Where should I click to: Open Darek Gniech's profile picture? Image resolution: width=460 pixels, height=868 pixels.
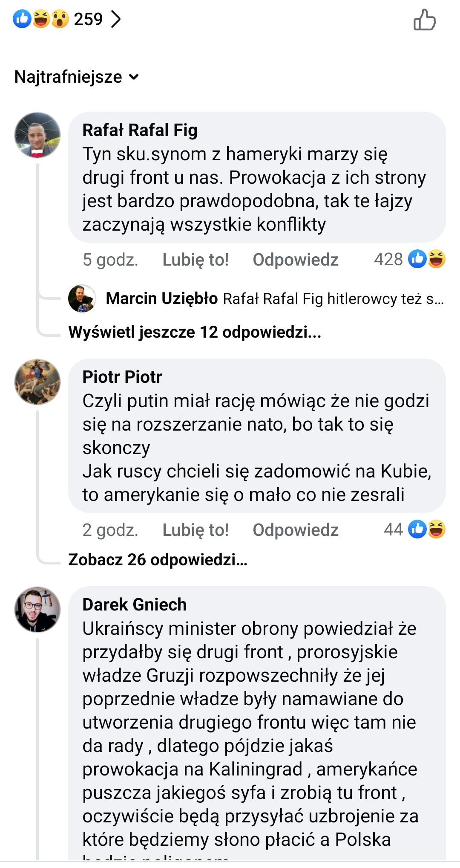(37, 609)
